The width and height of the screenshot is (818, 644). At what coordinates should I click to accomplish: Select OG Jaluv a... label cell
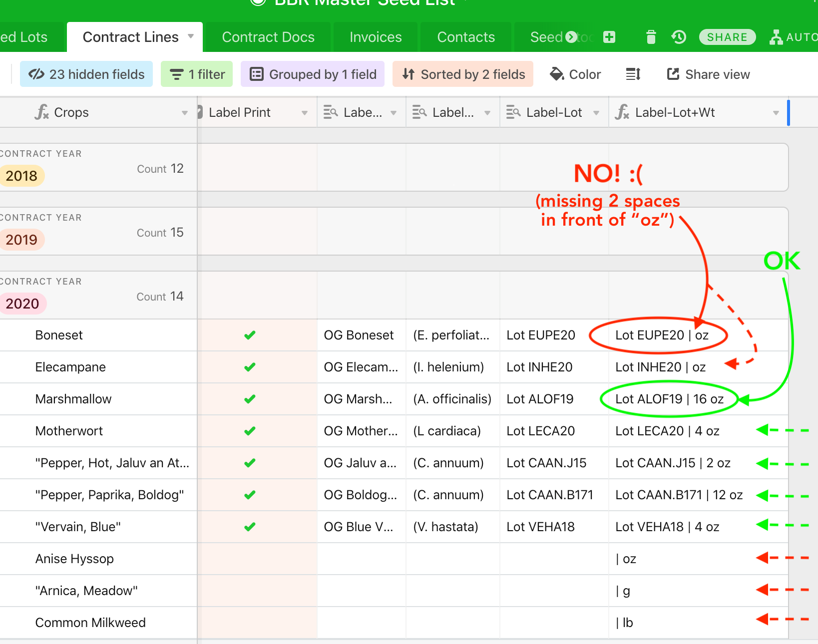pyautogui.click(x=362, y=463)
